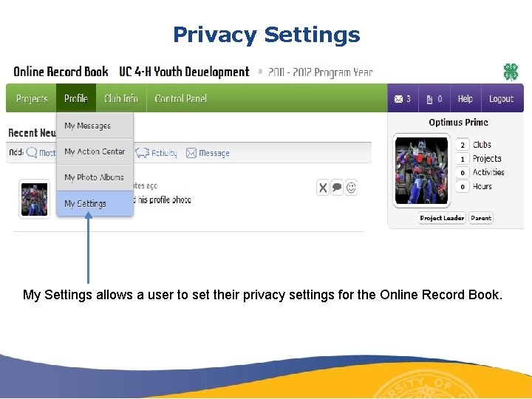Click the 4-H clover logo
Viewport: 532px width, 399px height.
click(511, 72)
